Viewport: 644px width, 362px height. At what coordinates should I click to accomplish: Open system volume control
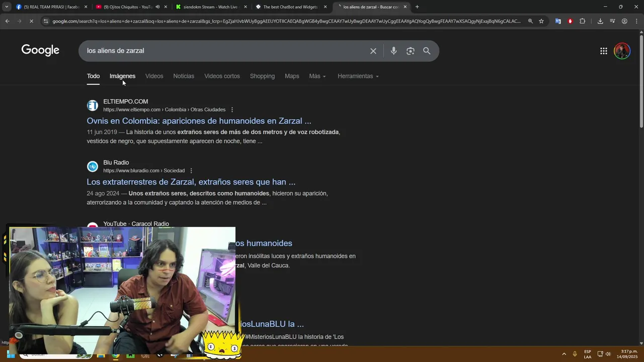pos(608,354)
